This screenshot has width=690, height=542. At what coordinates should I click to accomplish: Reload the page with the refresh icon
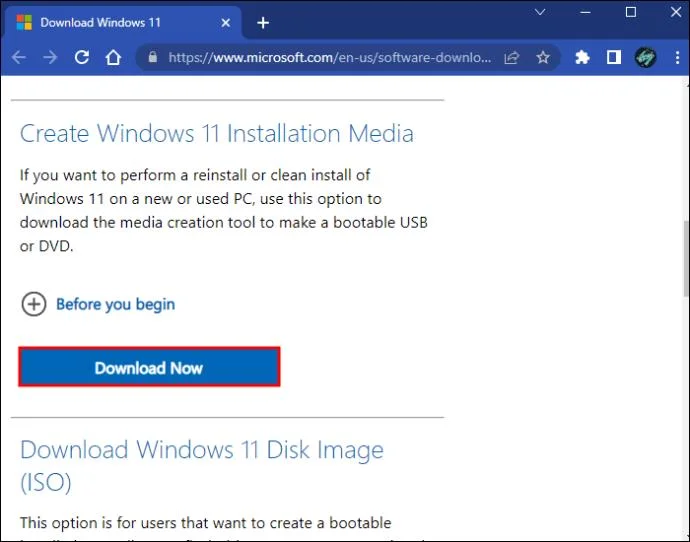82,57
